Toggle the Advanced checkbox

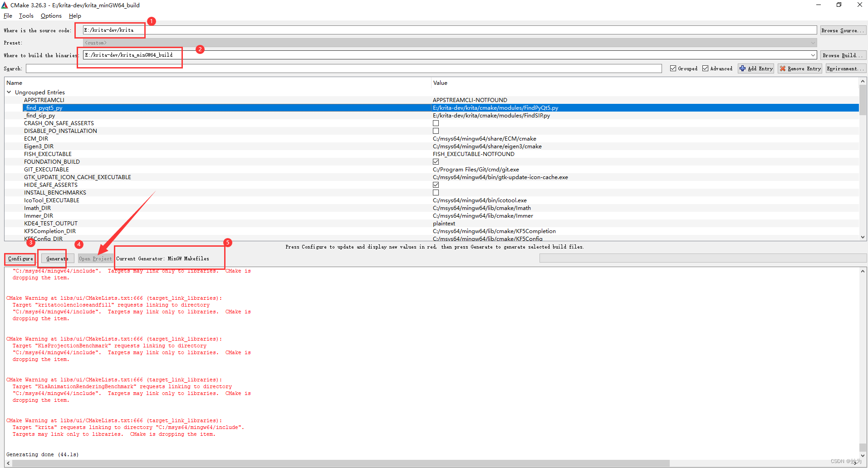(705, 68)
